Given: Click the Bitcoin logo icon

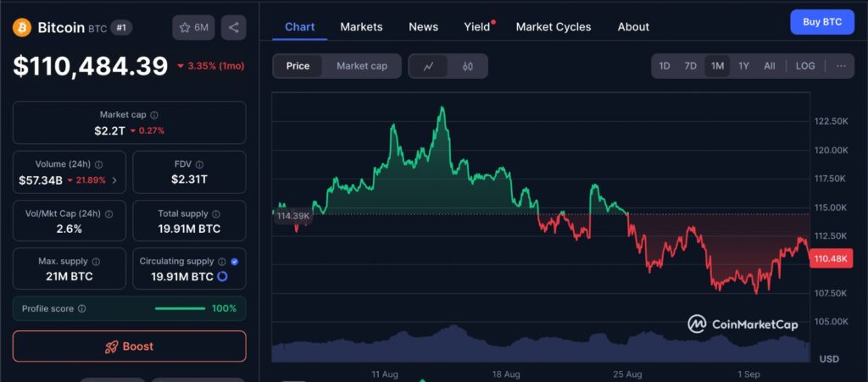Looking at the screenshot, I should point(22,27).
